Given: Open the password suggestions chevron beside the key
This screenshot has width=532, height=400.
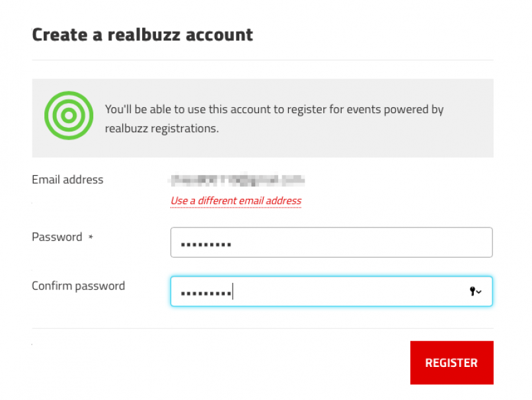Looking at the screenshot, I should 479,292.
